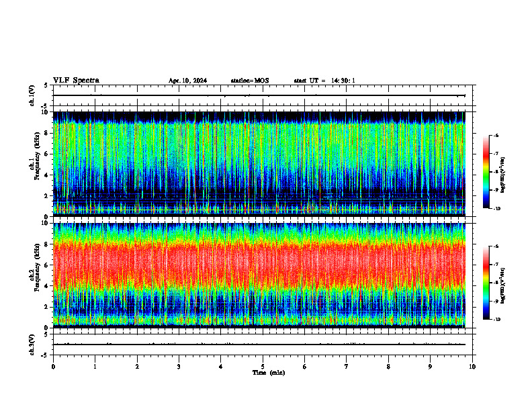Click the "station=MOS" header label
The height and width of the screenshot is (411, 532).
tap(250, 81)
